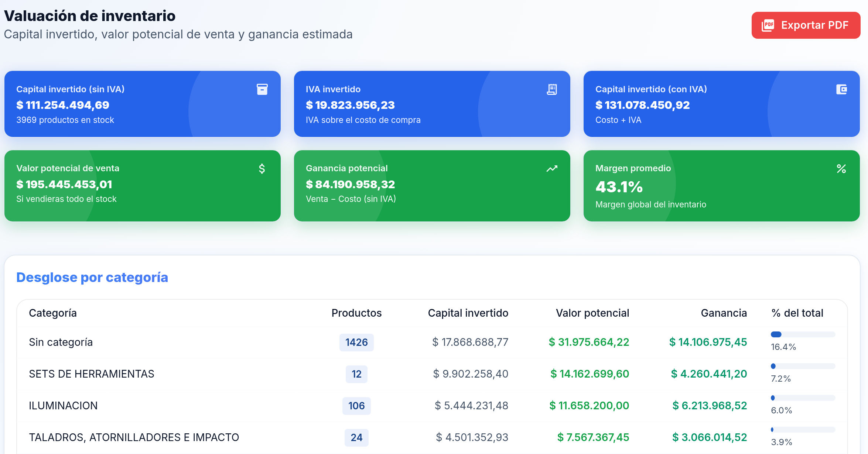Click the Valuación de inventario title
The image size is (868, 454).
pyautogui.click(x=90, y=16)
